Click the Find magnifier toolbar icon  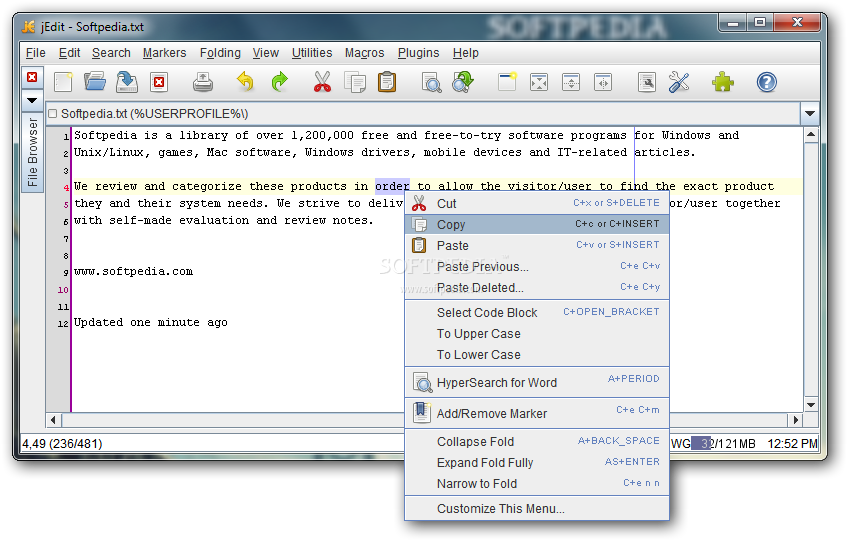click(431, 82)
